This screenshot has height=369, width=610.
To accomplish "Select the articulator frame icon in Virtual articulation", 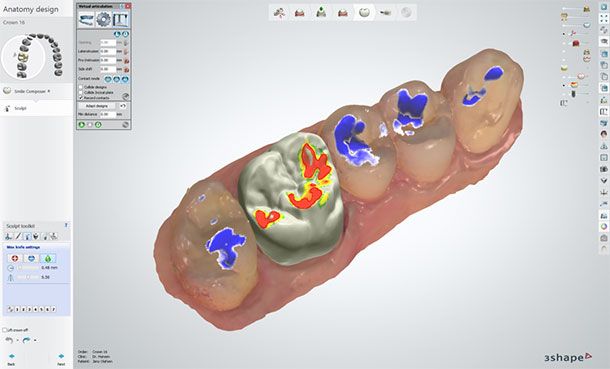I will tap(121, 19).
